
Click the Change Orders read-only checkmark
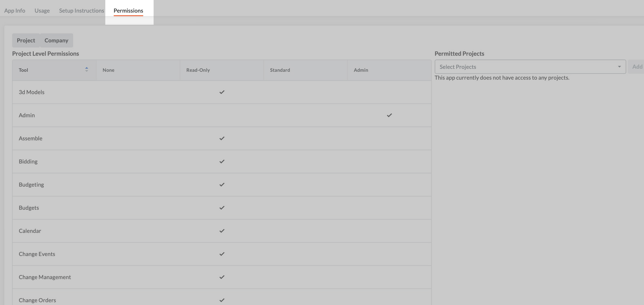[222, 300]
